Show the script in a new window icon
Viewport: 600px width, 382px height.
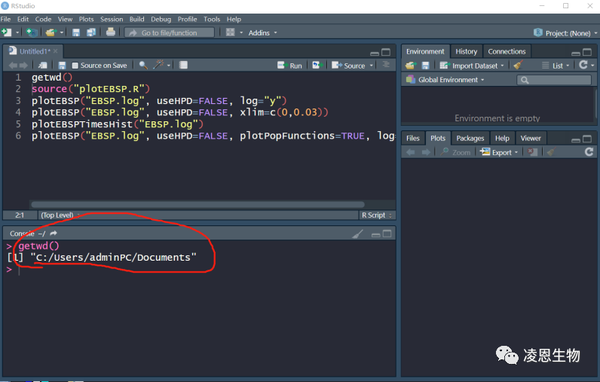(43, 65)
